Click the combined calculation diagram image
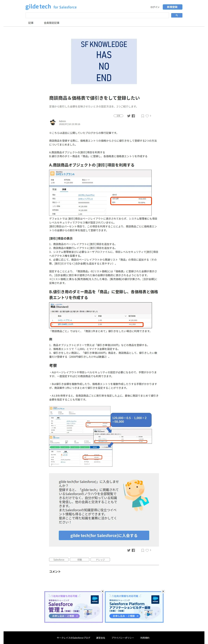Image resolution: width=208 pixels, height=644 pixels. pos(100,436)
